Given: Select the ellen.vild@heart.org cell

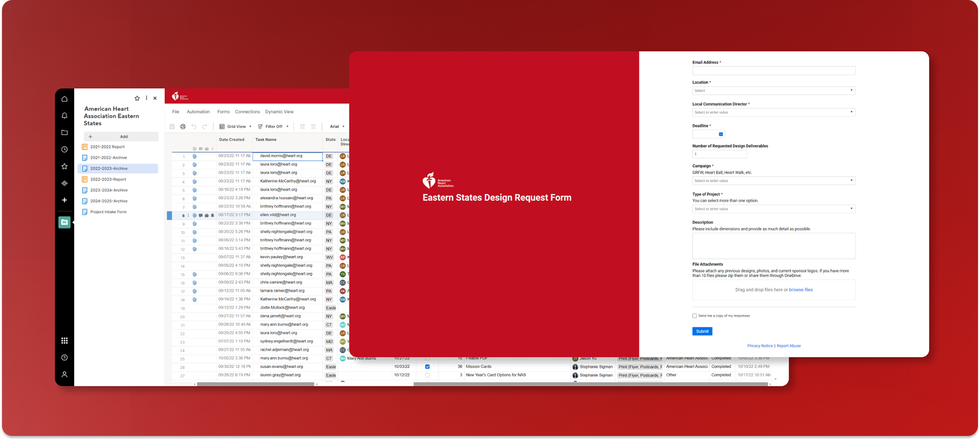Looking at the screenshot, I should tap(287, 215).
